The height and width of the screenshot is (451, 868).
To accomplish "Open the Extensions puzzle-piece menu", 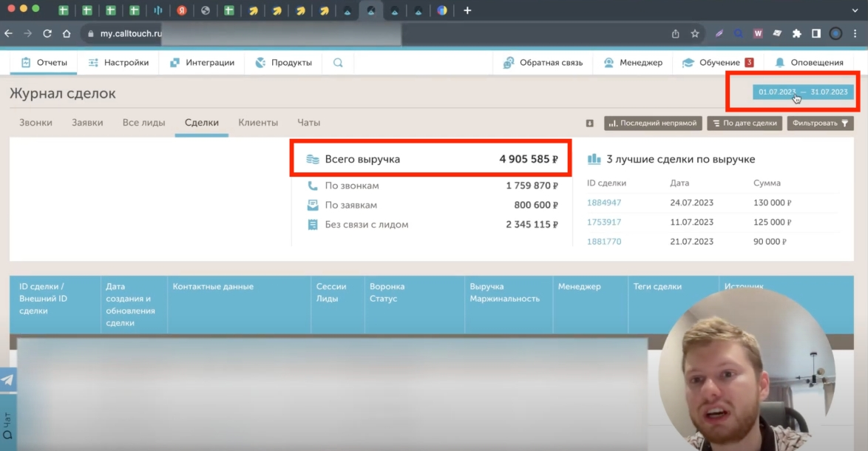I will pyautogui.click(x=796, y=34).
